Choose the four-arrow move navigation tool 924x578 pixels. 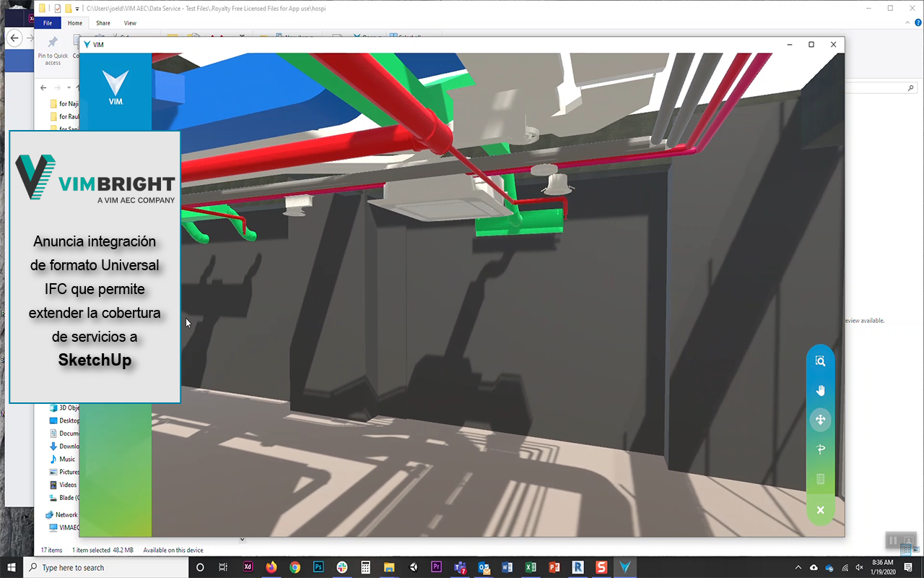click(x=820, y=420)
